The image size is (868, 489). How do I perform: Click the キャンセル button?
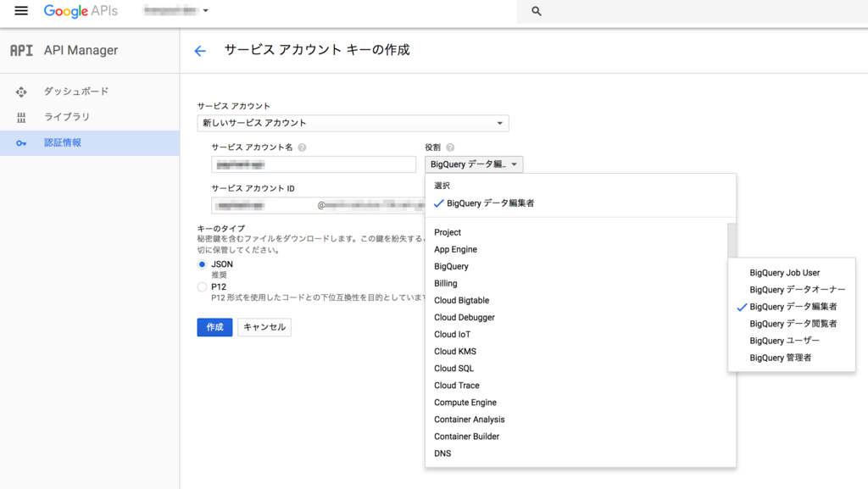pos(264,327)
